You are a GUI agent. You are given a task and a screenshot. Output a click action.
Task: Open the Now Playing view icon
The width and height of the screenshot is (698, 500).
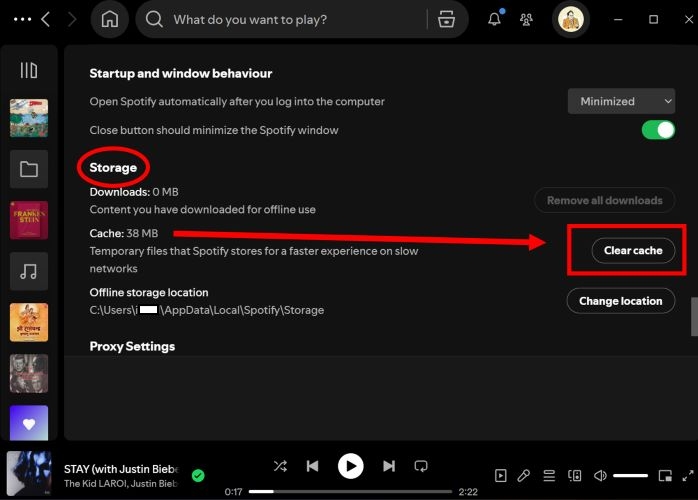click(500, 476)
